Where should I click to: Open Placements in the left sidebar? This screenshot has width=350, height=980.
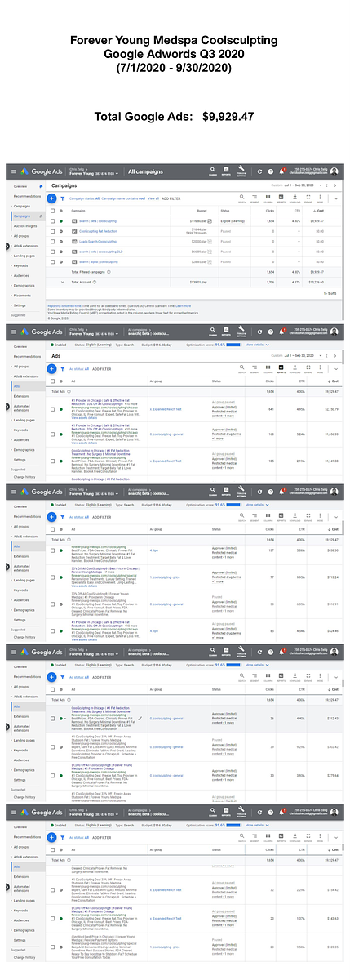24,296
